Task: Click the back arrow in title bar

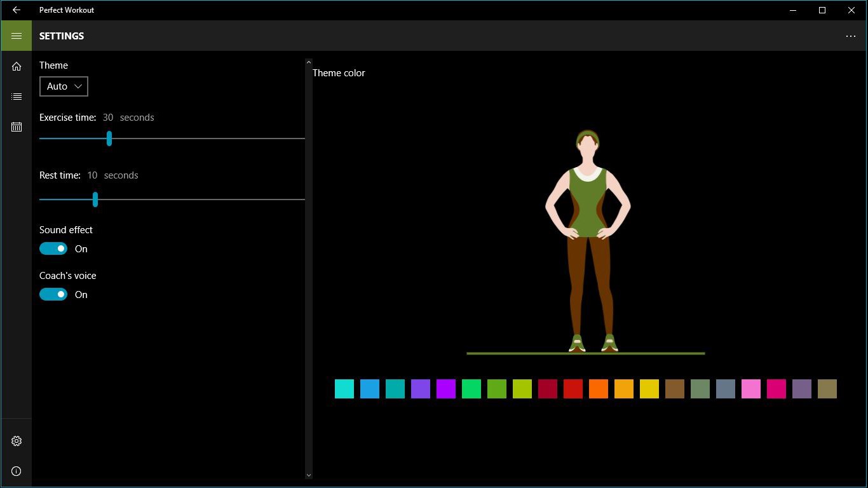Action: pos(17,10)
